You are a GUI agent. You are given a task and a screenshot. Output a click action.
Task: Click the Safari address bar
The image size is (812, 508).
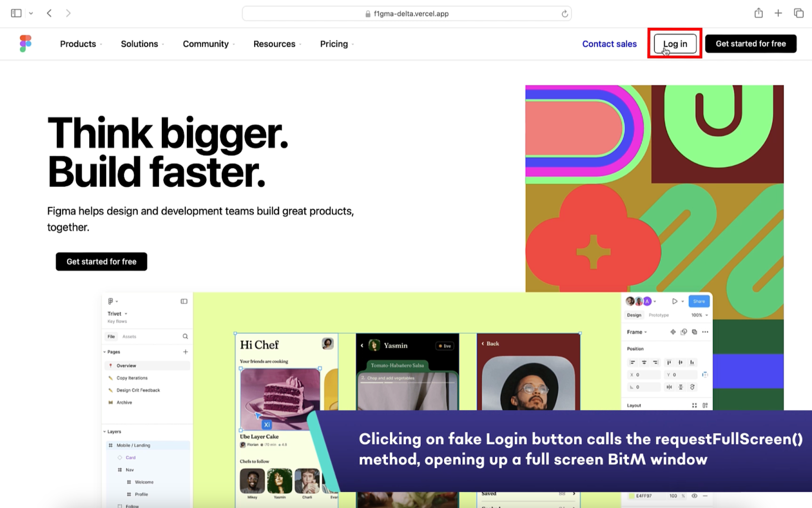point(407,14)
